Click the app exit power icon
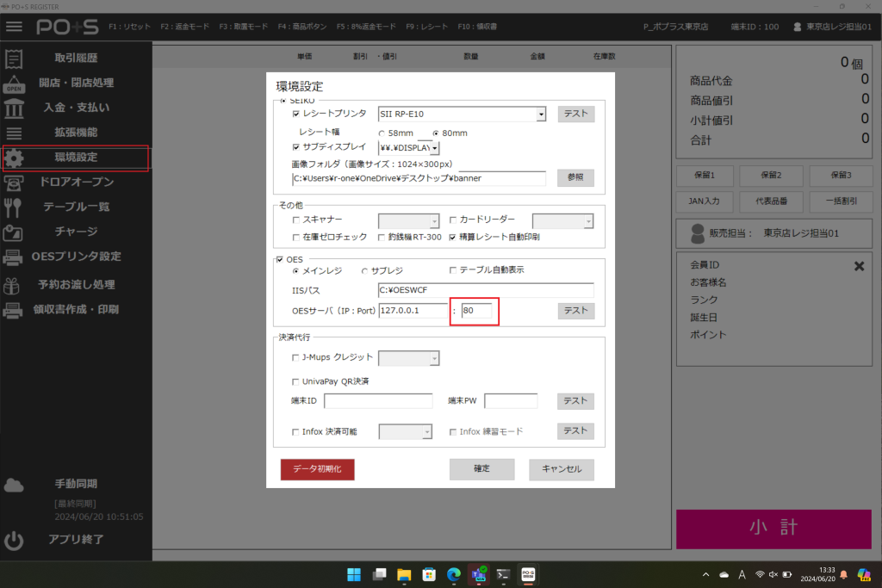Viewport: 882px width, 588px height. coord(14,540)
